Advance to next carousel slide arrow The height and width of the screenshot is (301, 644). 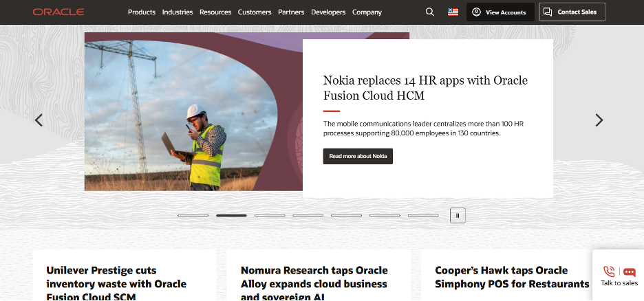coord(599,120)
